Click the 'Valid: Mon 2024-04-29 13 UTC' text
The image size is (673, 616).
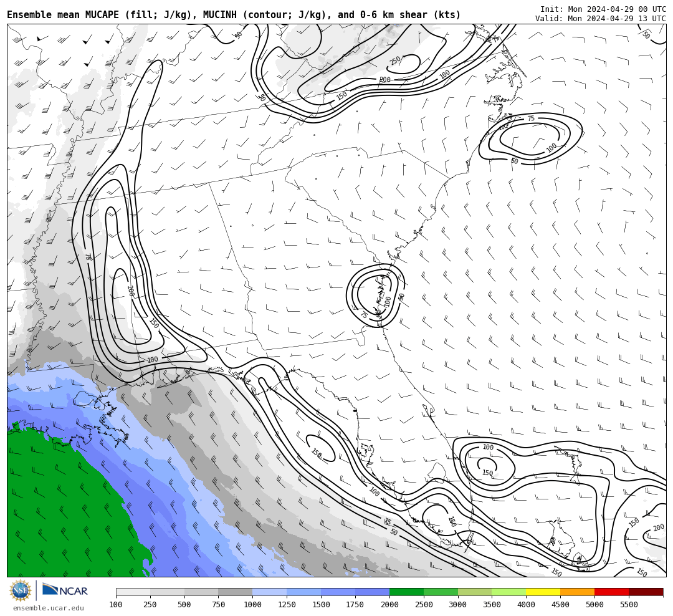click(x=601, y=19)
